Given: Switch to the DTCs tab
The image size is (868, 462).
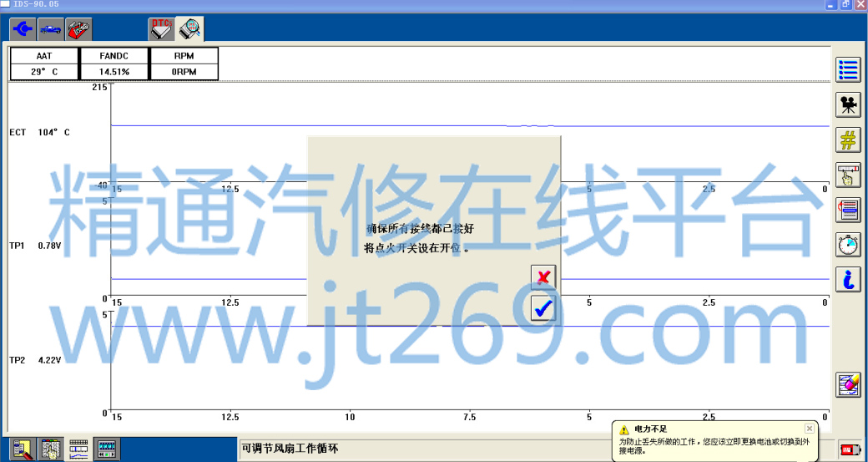Looking at the screenshot, I should (162, 28).
